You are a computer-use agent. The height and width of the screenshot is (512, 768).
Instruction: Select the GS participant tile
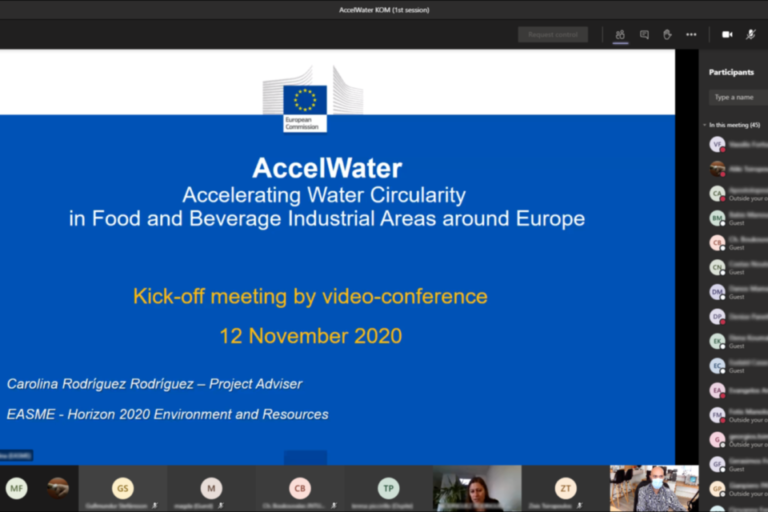click(x=122, y=488)
